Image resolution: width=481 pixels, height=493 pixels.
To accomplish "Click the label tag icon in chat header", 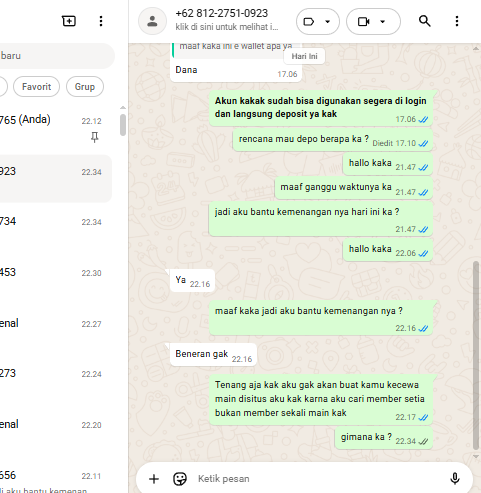I will click(x=309, y=22).
